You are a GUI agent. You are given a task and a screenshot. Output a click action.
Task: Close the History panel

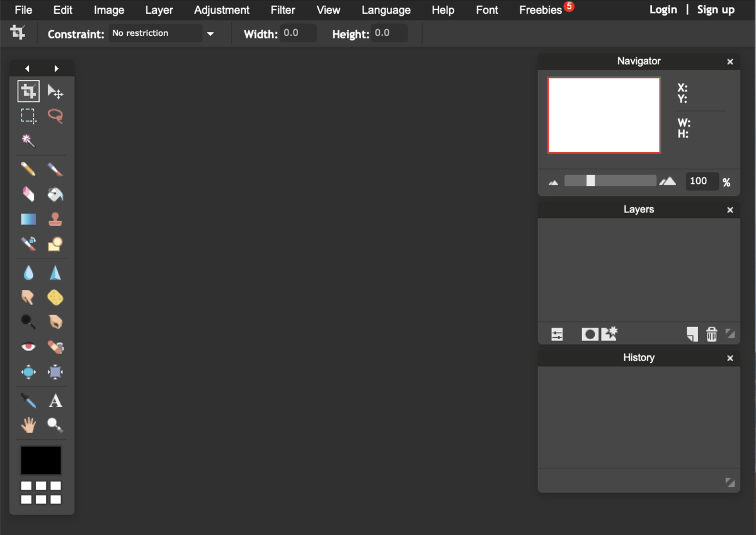click(x=730, y=358)
